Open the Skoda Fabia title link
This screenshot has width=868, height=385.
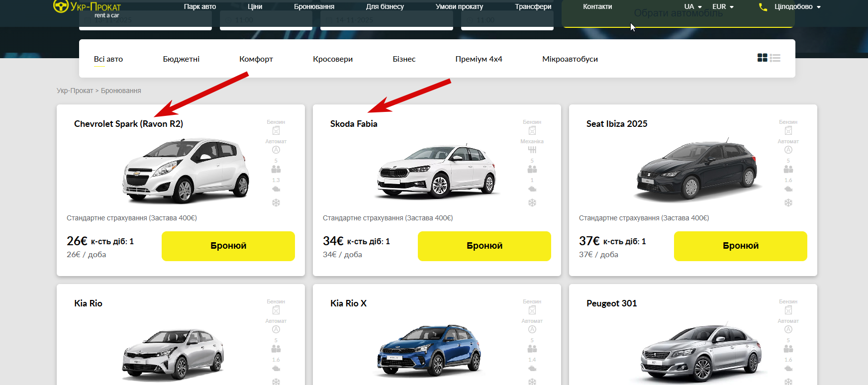tap(354, 124)
